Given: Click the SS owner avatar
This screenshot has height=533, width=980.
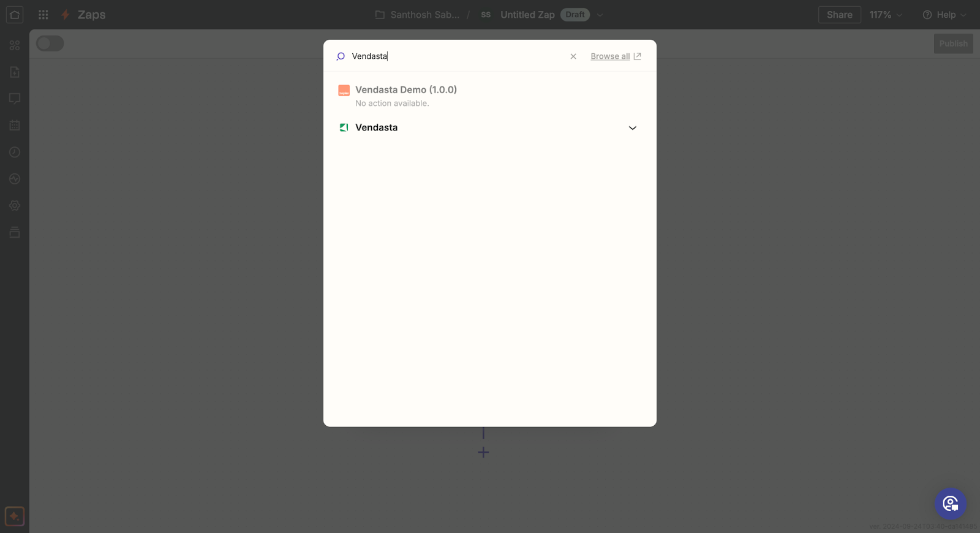Looking at the screenshot, I should click(486, 15).
